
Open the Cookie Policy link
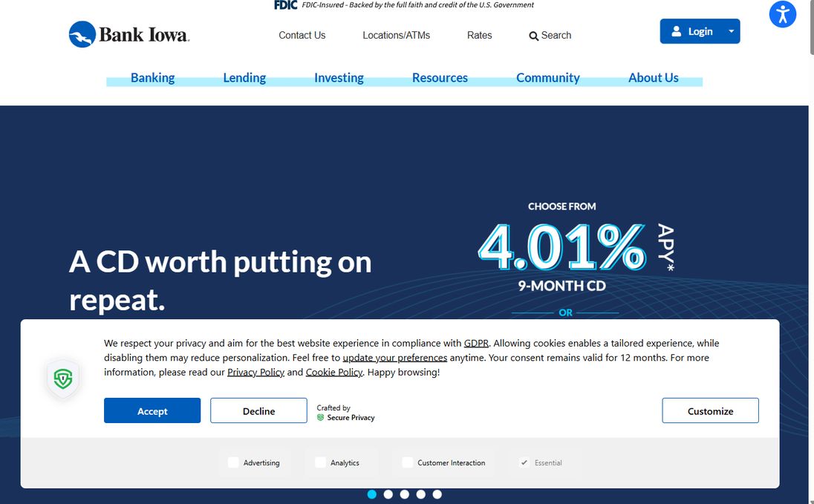[333, 372]
